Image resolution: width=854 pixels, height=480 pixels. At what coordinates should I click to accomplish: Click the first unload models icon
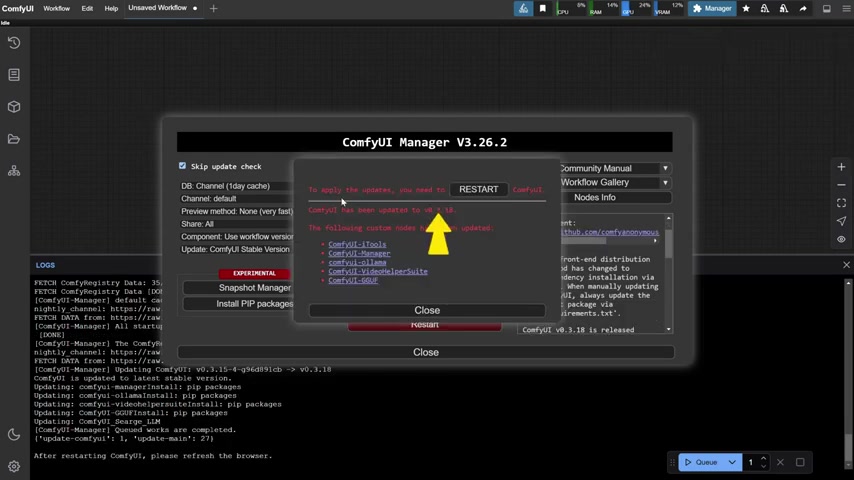765,8
